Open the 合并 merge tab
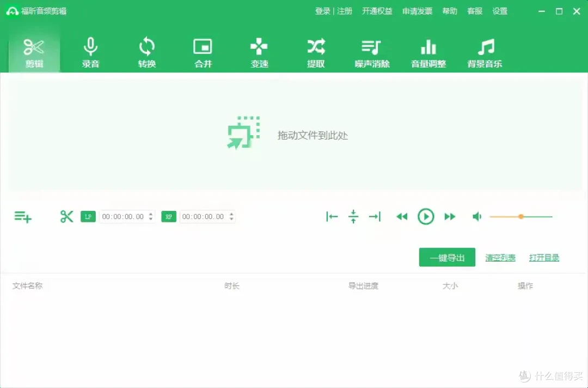The width and height of the screenshot is (588, 388). (x=203, y=52)
